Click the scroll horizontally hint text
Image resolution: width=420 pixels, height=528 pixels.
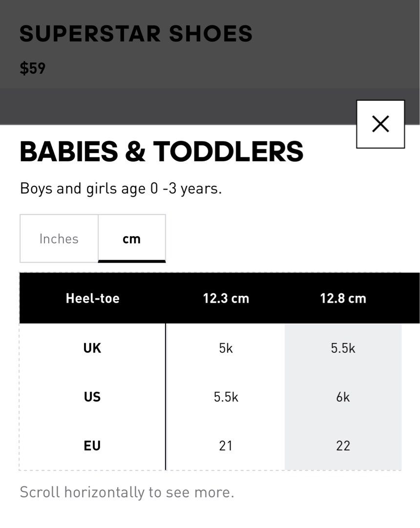(127, 492)
